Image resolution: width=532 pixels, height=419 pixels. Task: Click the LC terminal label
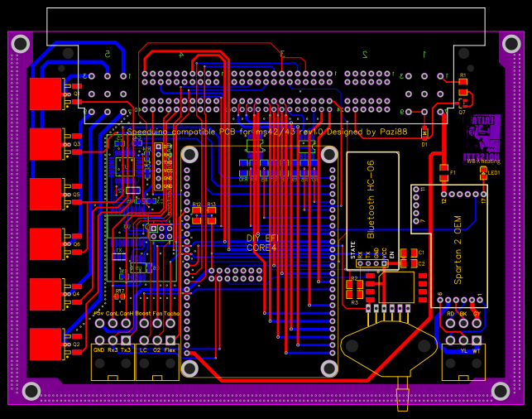click(x=143, y=350)
